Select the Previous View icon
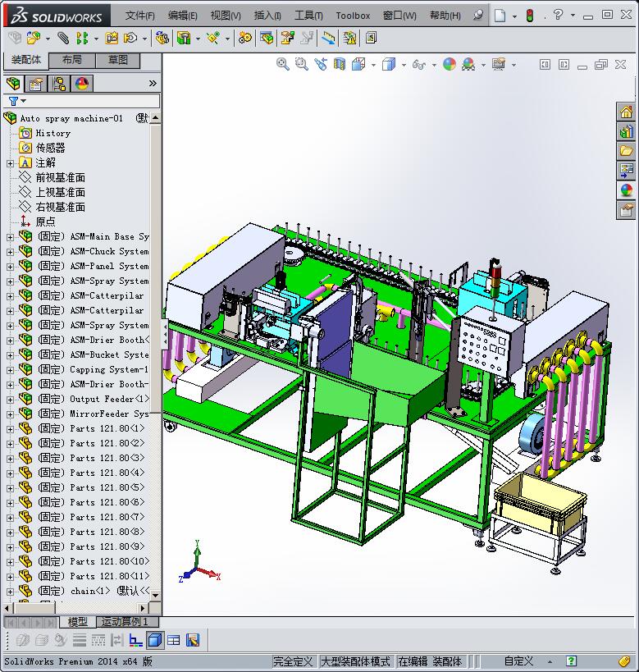Image resolution: width=639 pixels, height=672 pixels. point(321,64)
